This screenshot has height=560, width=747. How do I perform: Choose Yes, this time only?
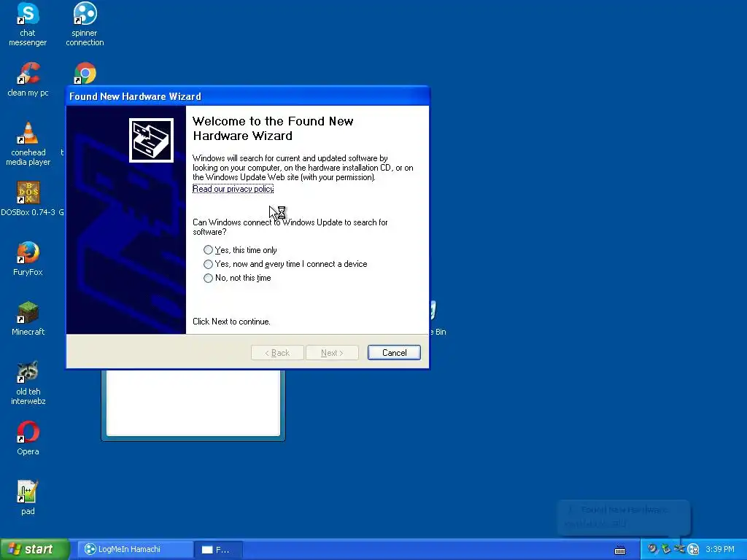point(241,250)
